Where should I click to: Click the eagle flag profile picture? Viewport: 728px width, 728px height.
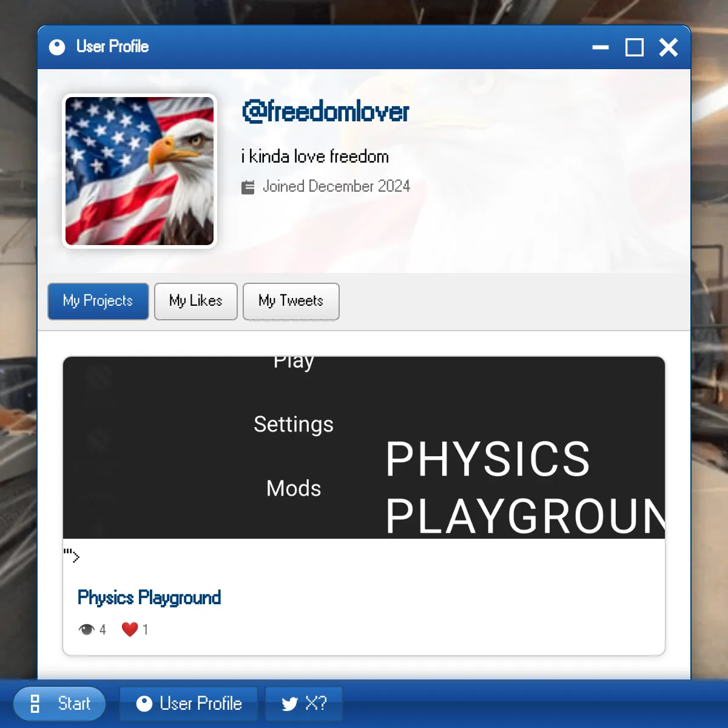140,171
